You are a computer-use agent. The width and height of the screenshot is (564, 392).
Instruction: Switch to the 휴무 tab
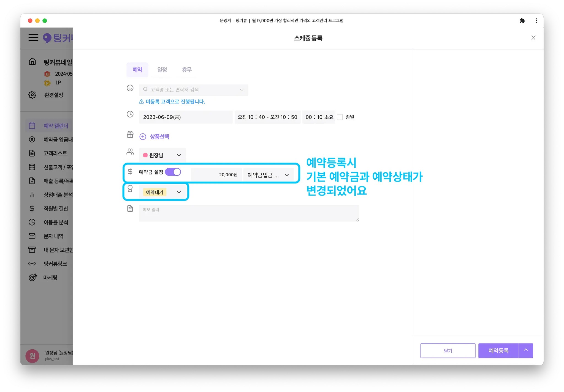(186, 70)
